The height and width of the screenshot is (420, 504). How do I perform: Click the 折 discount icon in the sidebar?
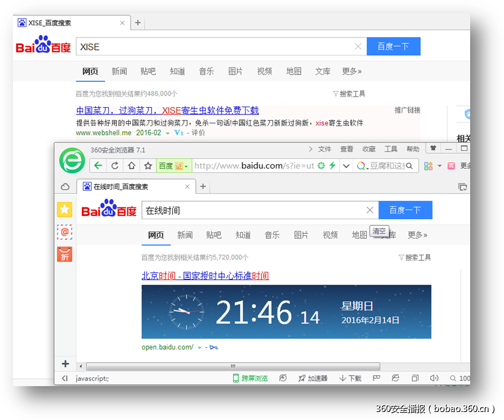(x=65, y=254)
